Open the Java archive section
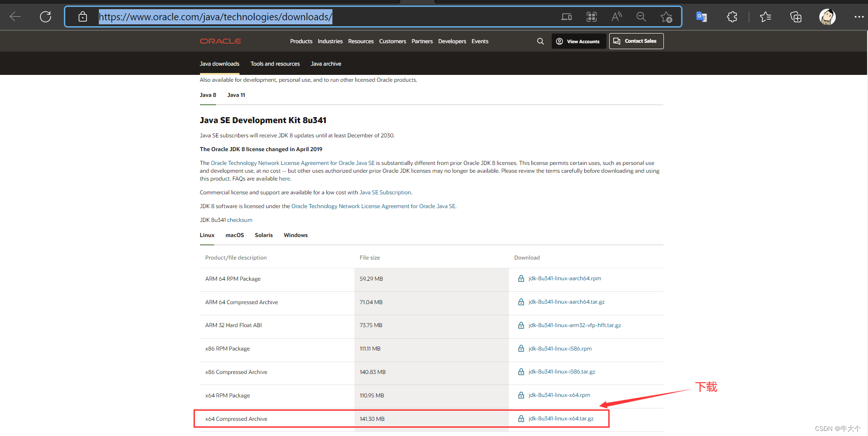868x436 pixels. pos(325,63)
